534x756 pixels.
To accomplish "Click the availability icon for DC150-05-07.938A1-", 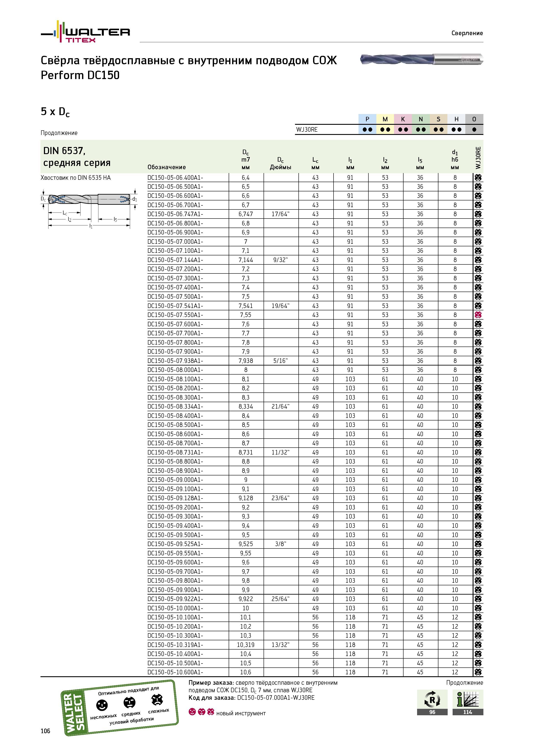I will pyautogui.click(x=478, y=361).
